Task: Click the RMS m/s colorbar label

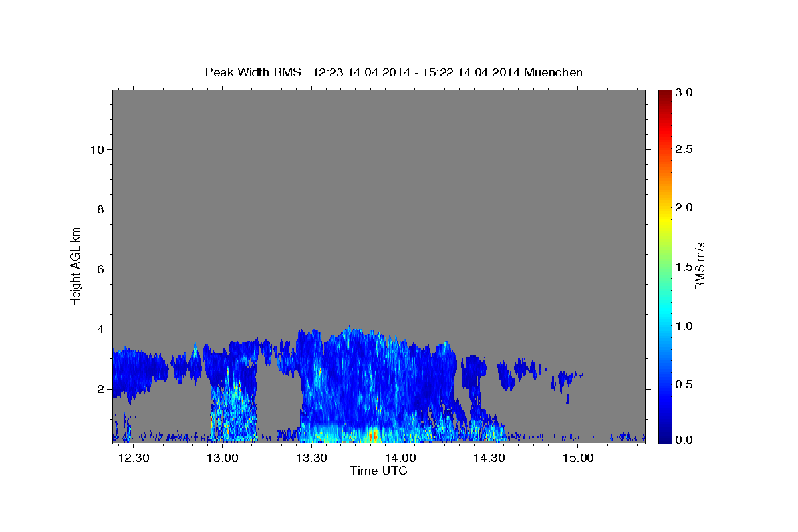Action: coord(700,266)
